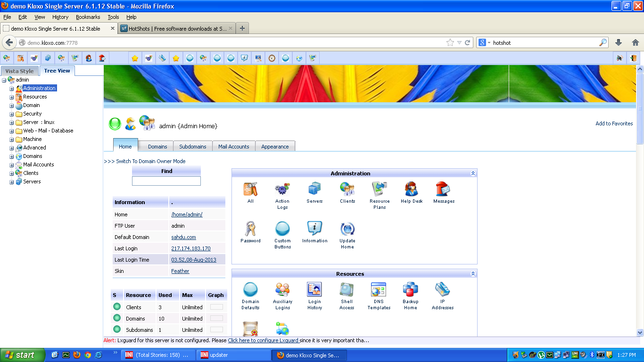The width and height of the screenshot is (644, 362).
Task: Click the DNS Templates icon
Action: click(x=379, y=290)
